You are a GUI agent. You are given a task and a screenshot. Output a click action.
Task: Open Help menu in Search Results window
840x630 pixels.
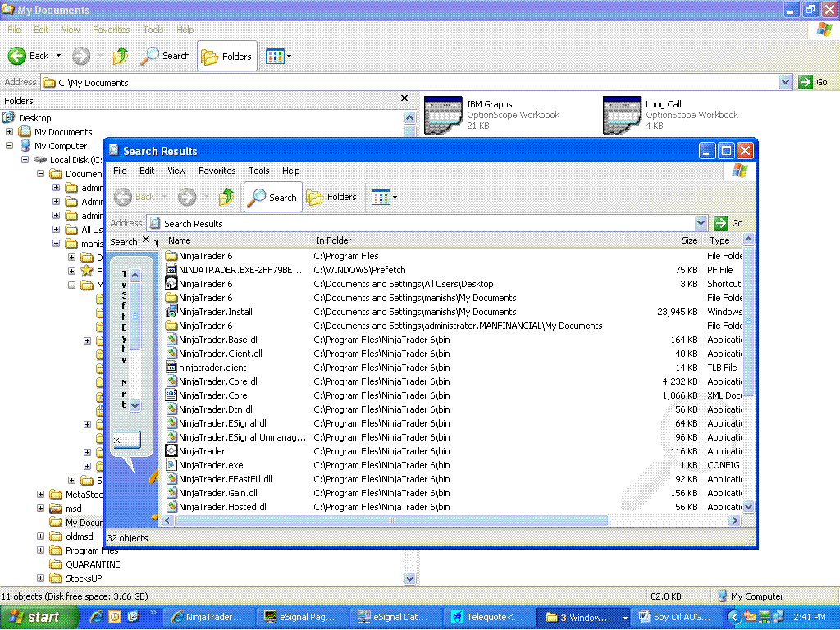pos(291,171)
